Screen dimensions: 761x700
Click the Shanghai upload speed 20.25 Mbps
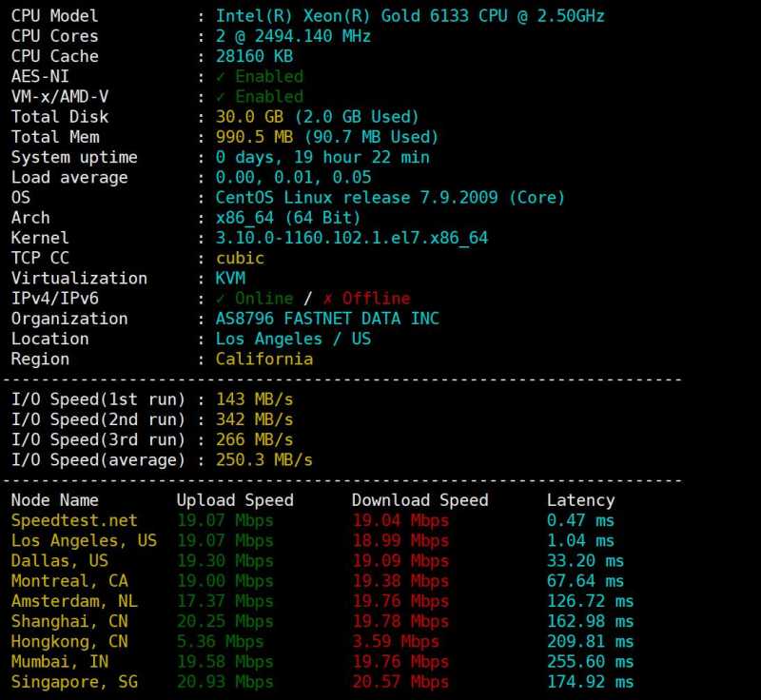click(x=224, y=621)
